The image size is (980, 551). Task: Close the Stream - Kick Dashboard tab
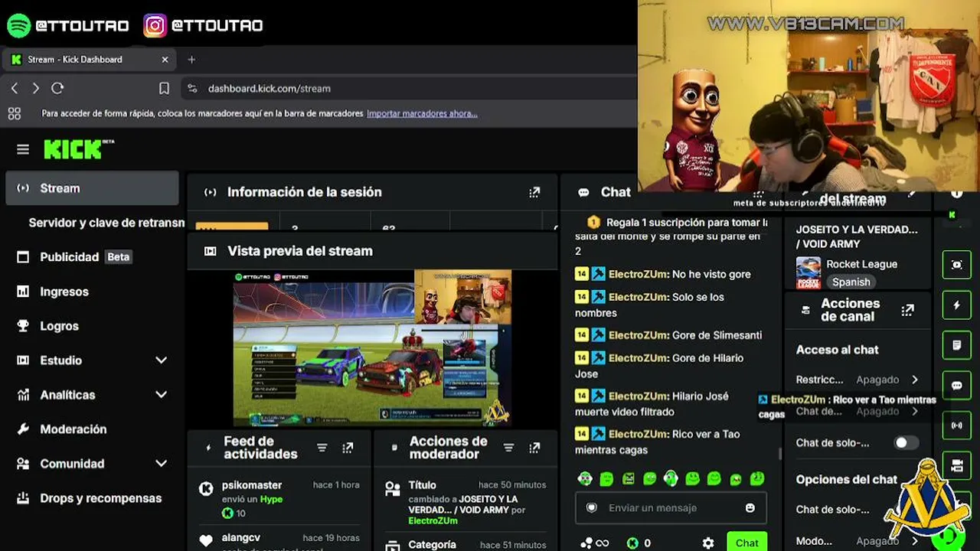pyautogui.click(x=165, y=60)
